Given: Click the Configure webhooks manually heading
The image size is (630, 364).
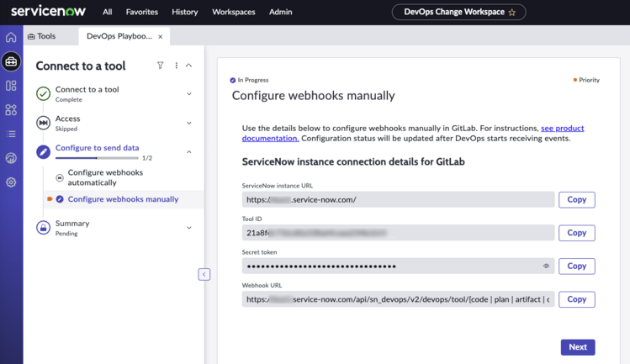Looking at the screenshot, I should click(314, 96).
